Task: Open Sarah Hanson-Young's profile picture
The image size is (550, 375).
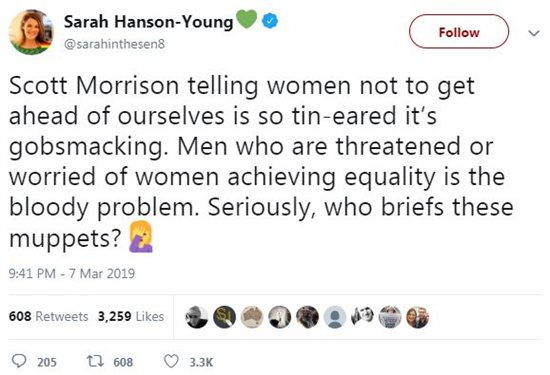Action: pos(31,32)
